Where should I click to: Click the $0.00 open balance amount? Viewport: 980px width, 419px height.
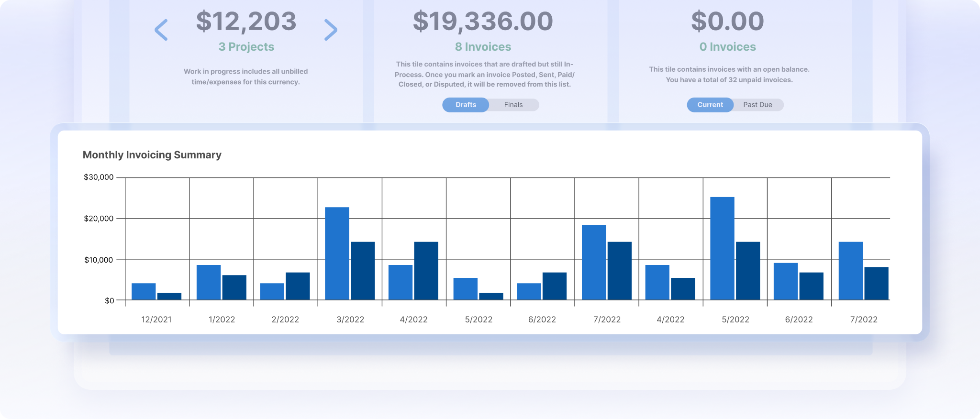pyautogui.click(x=727, y=22)
